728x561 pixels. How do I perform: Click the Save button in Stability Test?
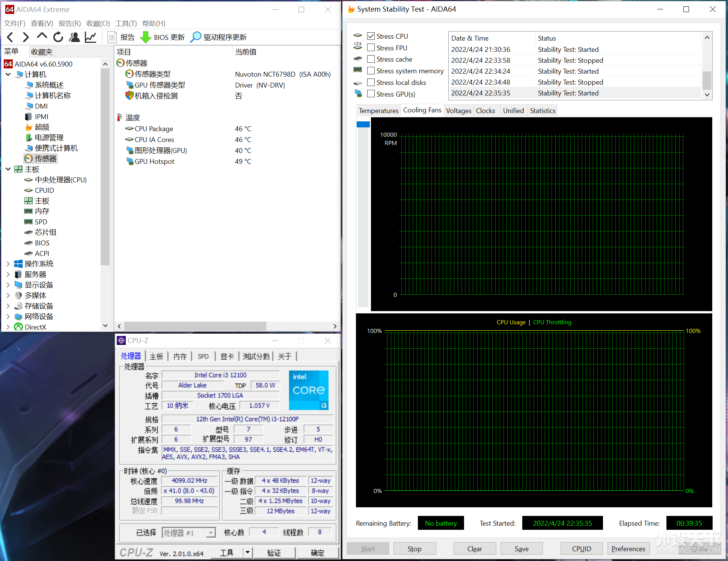[x=522, y=549]
